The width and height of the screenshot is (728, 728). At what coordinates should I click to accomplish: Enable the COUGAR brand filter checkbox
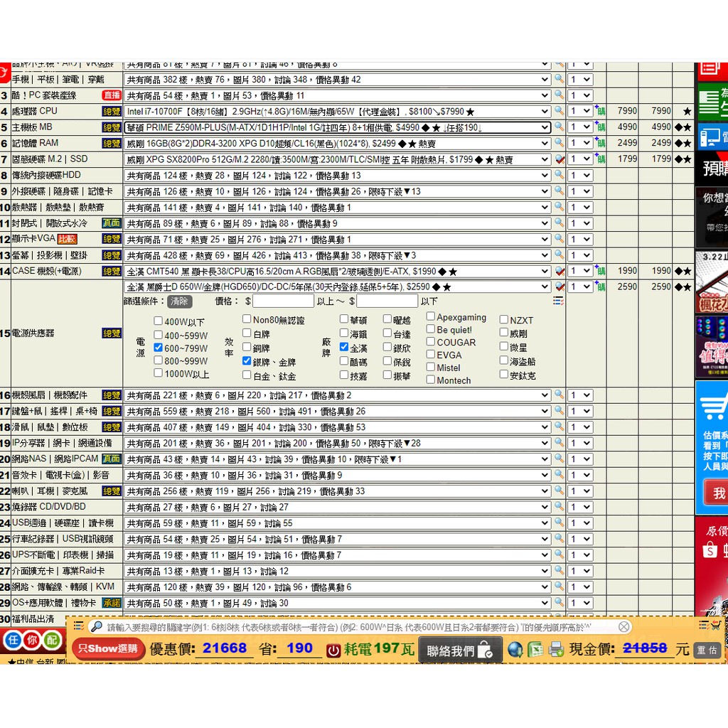431,341
